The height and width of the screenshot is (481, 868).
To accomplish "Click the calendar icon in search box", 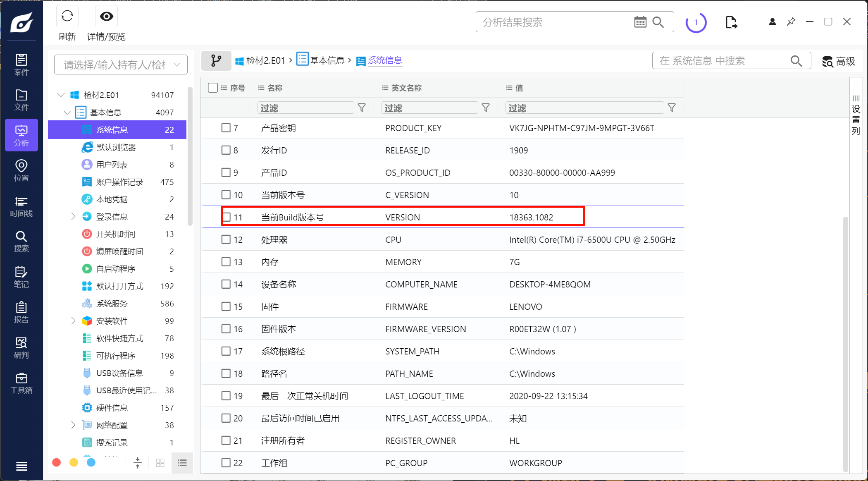I will (x=640, y=22).
